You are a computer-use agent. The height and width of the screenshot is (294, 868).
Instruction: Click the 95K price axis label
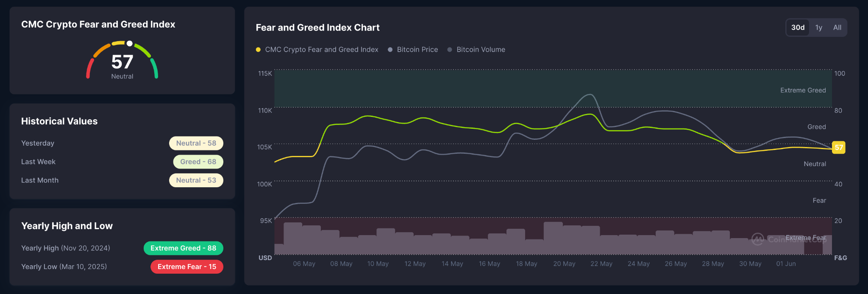coord(266,221)
